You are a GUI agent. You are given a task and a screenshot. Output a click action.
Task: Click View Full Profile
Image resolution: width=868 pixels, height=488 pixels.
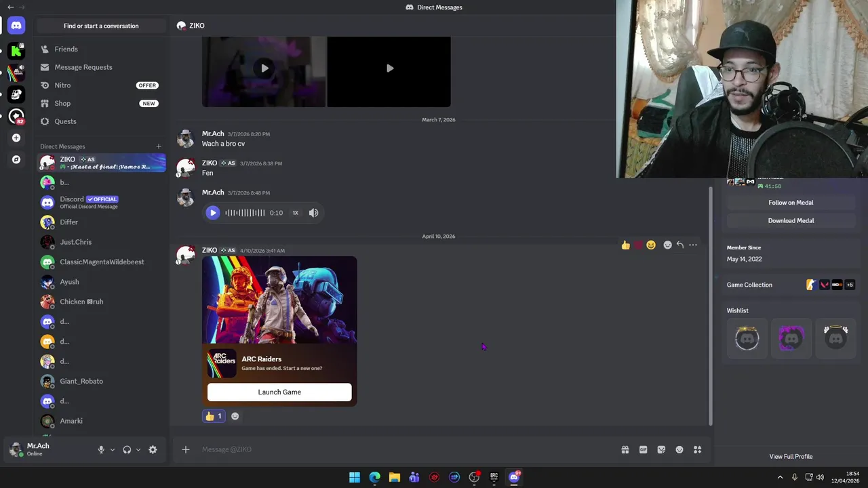(x=791, y=457)
